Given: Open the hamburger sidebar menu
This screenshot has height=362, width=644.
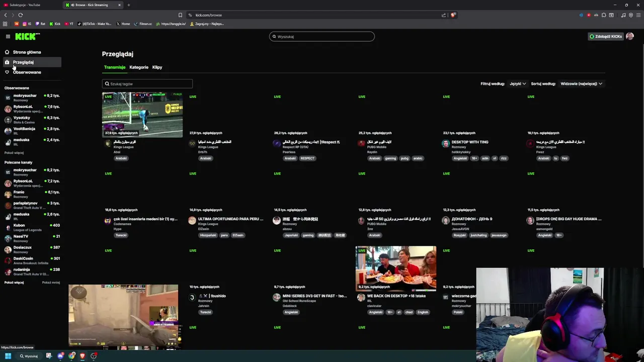Looking at the screenshot, I should coord(8,36).
